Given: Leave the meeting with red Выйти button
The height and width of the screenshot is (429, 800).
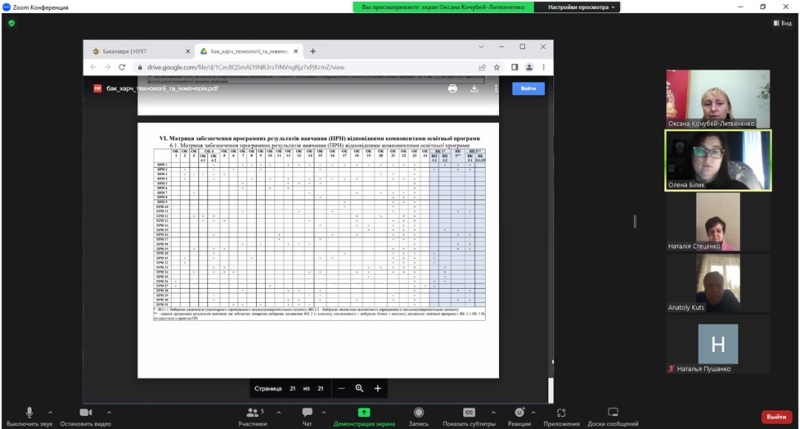Looking at the screenshot, I should coord(776,417).
